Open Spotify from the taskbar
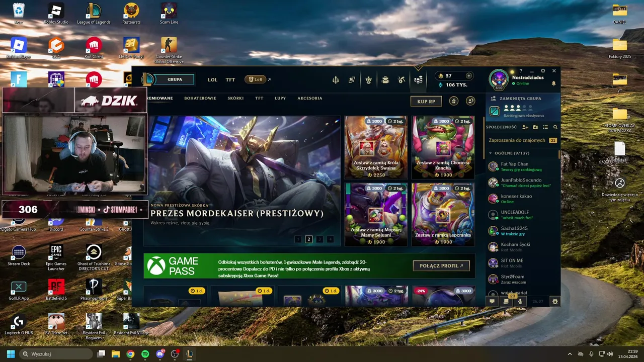Viewport: 644px width, 362px height. [145, 354]
